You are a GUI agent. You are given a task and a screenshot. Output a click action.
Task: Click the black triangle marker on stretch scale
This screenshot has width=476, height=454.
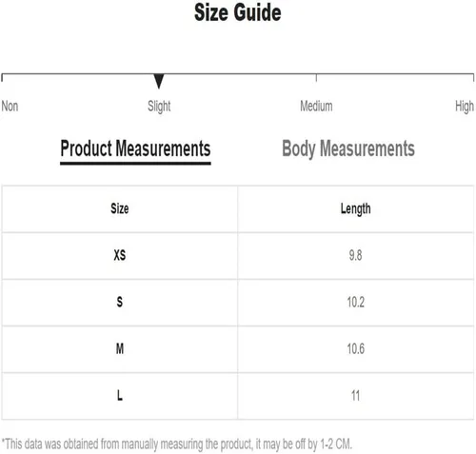click(159, 81)
